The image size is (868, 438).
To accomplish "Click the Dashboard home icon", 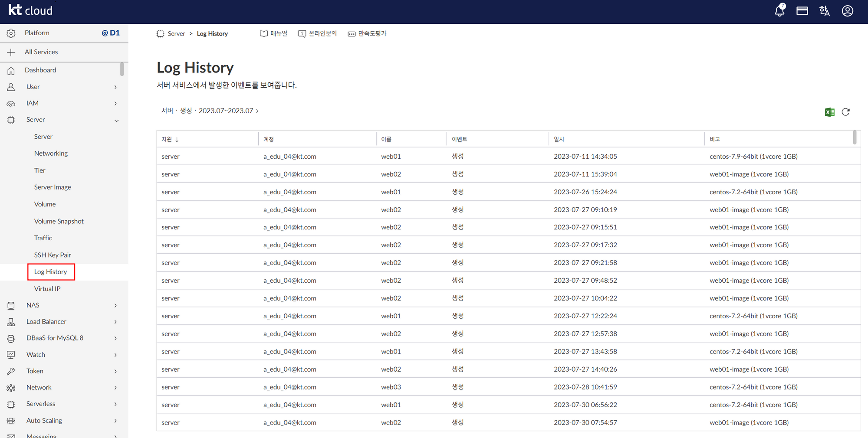I will tap(11, 70).
